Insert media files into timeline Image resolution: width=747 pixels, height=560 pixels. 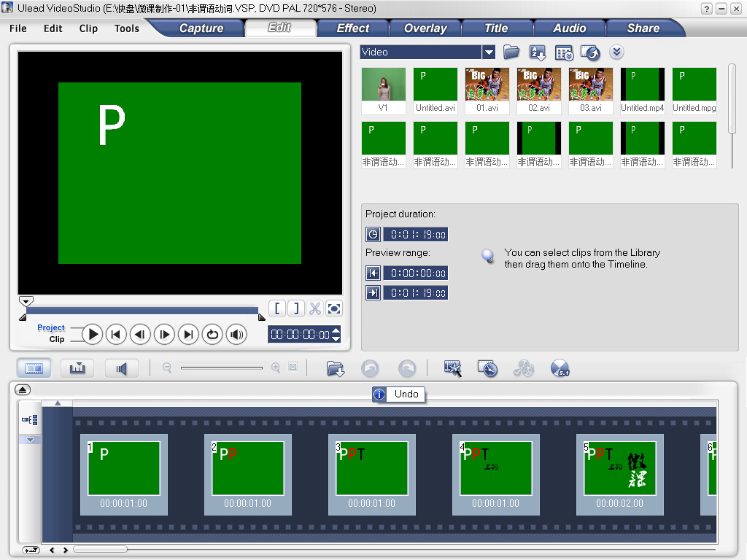tap(336, 368)
